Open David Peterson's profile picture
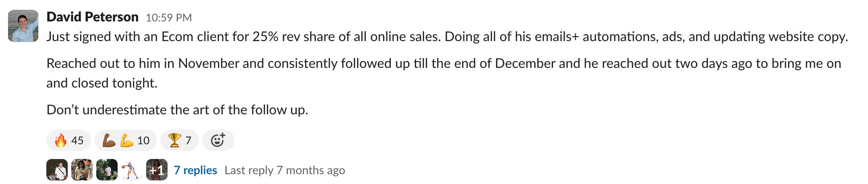Viewport: 868px width, 184px height. click(23, 26)
